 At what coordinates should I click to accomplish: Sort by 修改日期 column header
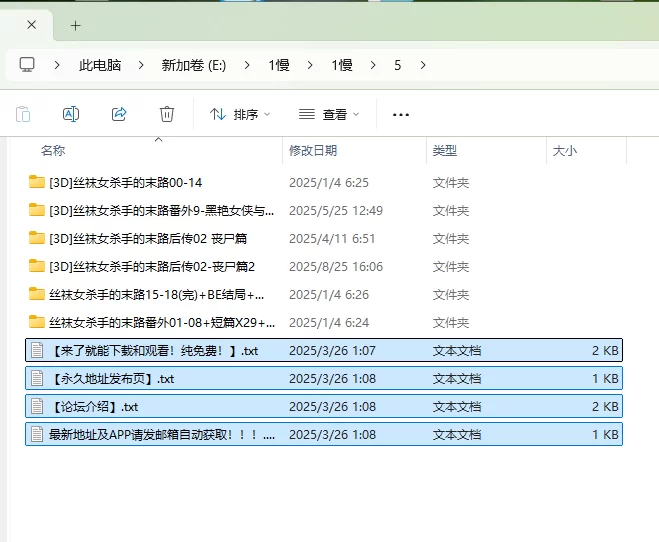pyautogui.click(x=313, y=150)
